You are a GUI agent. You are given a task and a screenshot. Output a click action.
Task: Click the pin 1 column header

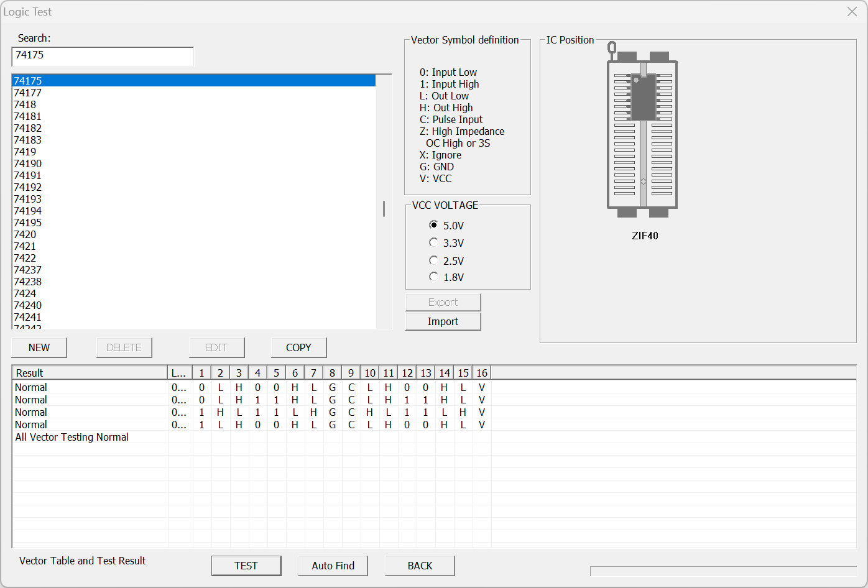pyautogui.click(x=202, y=373)
